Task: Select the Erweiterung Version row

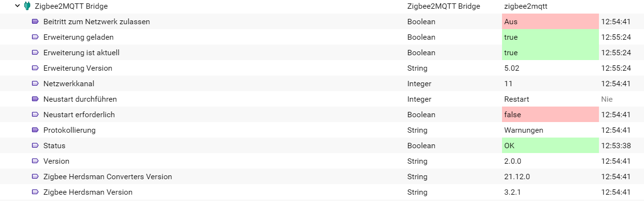Action: pos(322,68)
